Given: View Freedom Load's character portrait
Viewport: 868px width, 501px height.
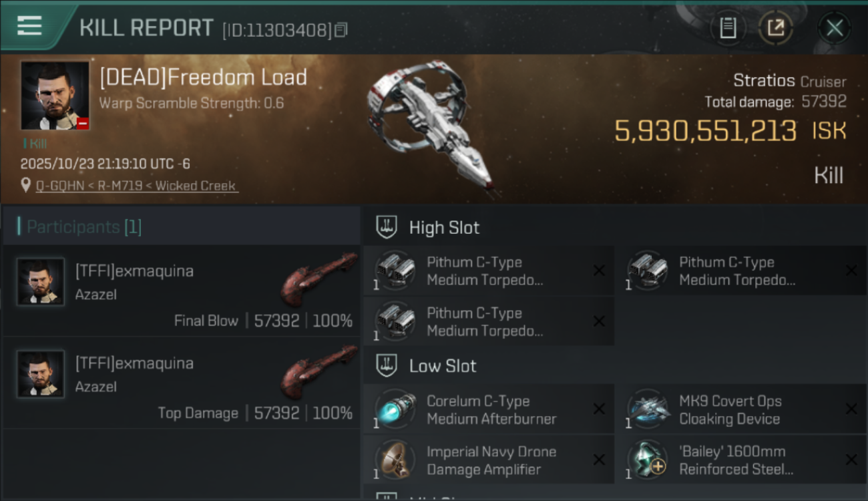Looking at the screenshot, I should [x=55, y=95].
